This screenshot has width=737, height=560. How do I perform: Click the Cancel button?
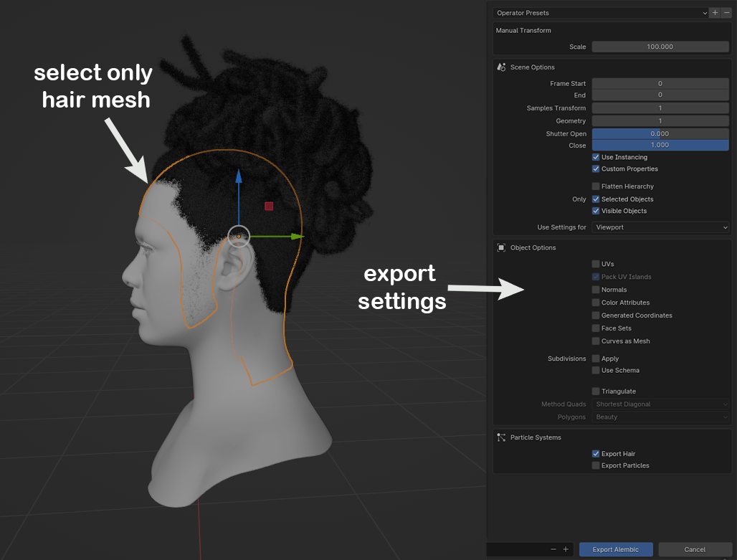(695, 549)
